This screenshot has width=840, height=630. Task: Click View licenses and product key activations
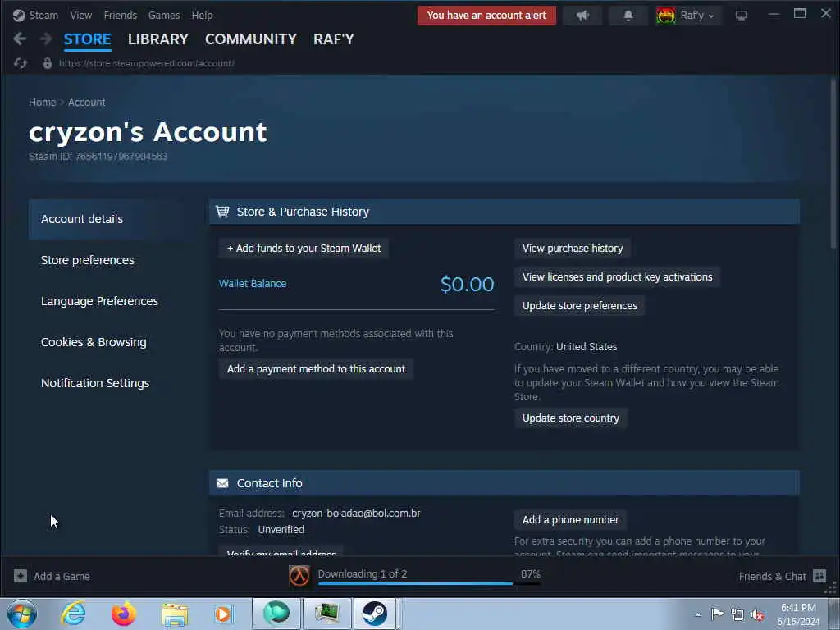617,277
